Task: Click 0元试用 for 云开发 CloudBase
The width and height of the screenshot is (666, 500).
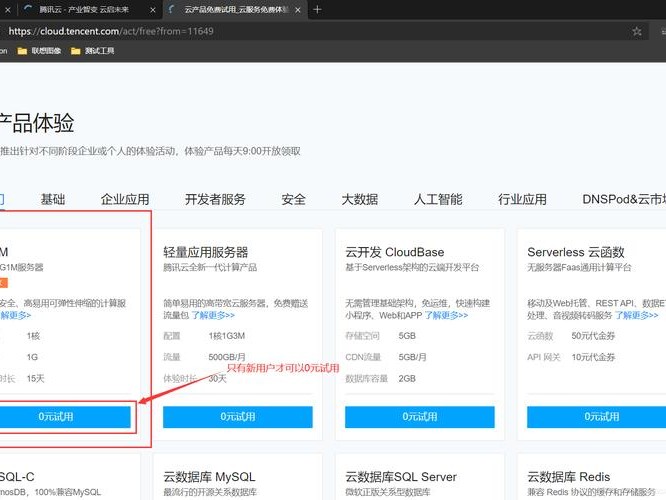Action: point(420,417)
